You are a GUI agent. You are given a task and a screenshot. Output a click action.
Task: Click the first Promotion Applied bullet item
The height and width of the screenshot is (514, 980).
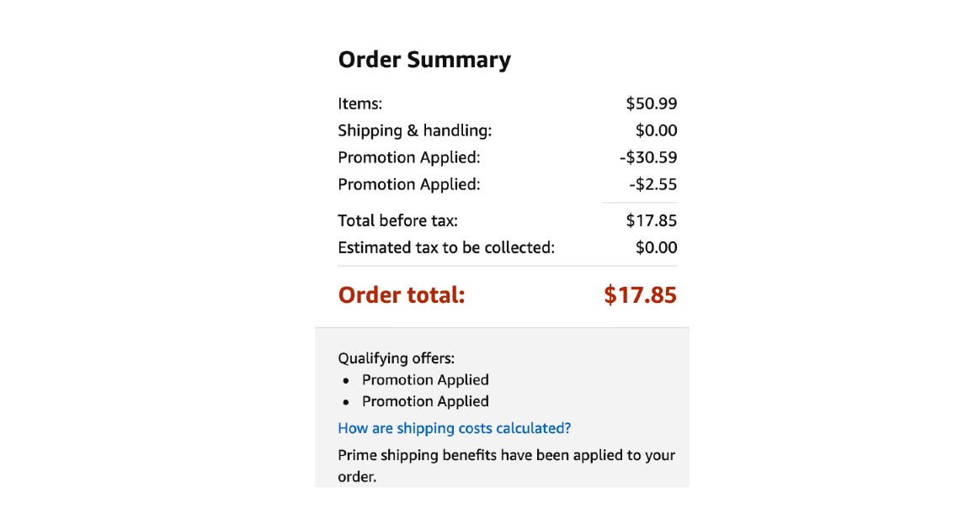click(x=425, y=379)
